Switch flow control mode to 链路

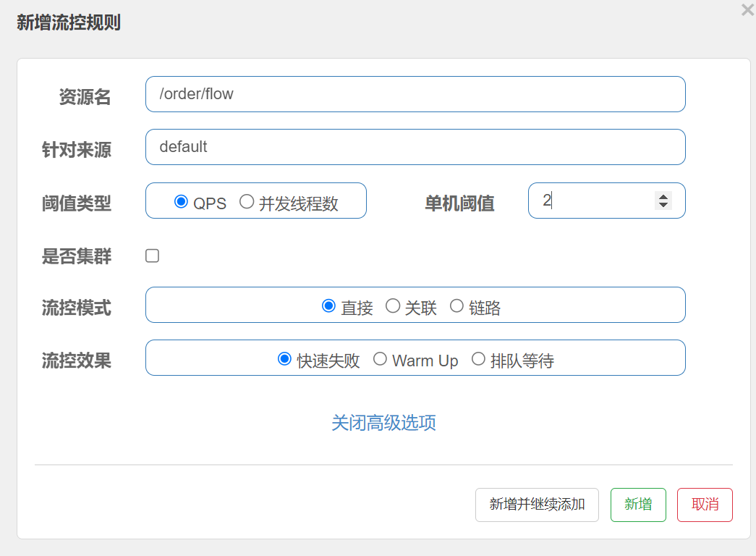(456, 306)
